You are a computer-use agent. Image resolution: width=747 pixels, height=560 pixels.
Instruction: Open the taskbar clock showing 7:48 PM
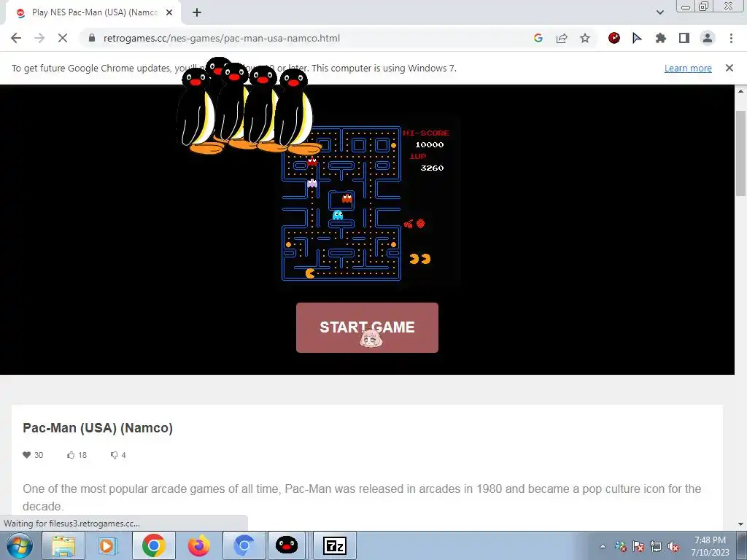[710, 546]
